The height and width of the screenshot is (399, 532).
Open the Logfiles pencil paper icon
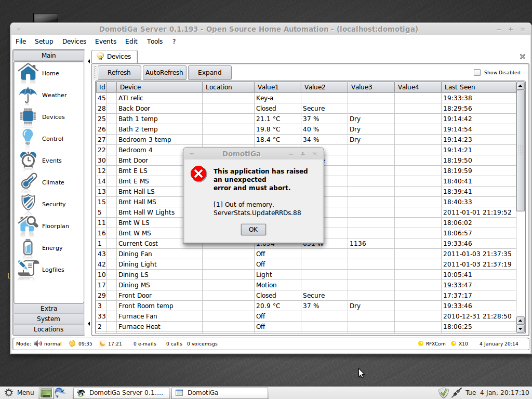click(x=28, y=270)
